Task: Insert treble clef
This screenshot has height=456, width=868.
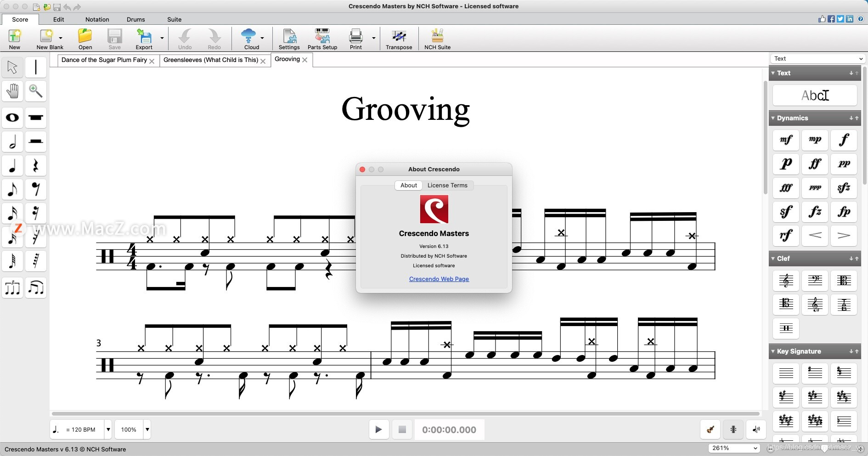Action: click(786, 281)
